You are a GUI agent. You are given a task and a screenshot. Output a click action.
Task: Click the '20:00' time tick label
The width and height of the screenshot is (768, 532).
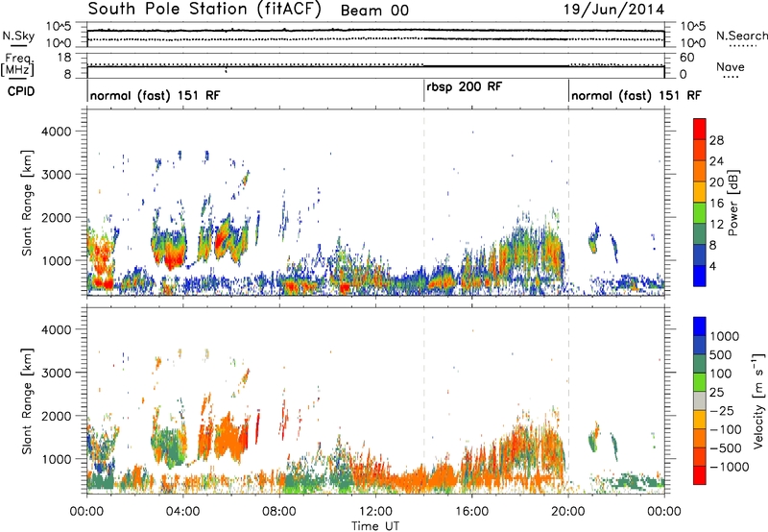(567, 512)
